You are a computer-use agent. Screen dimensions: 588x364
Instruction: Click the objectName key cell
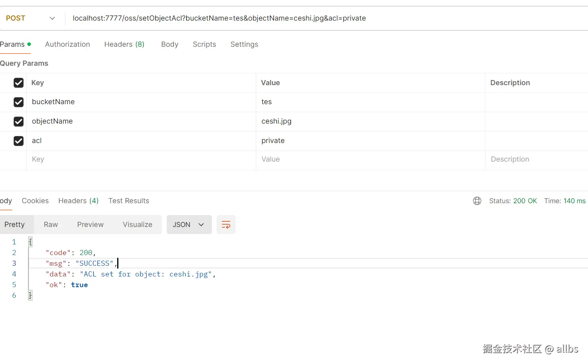point(141,122)
